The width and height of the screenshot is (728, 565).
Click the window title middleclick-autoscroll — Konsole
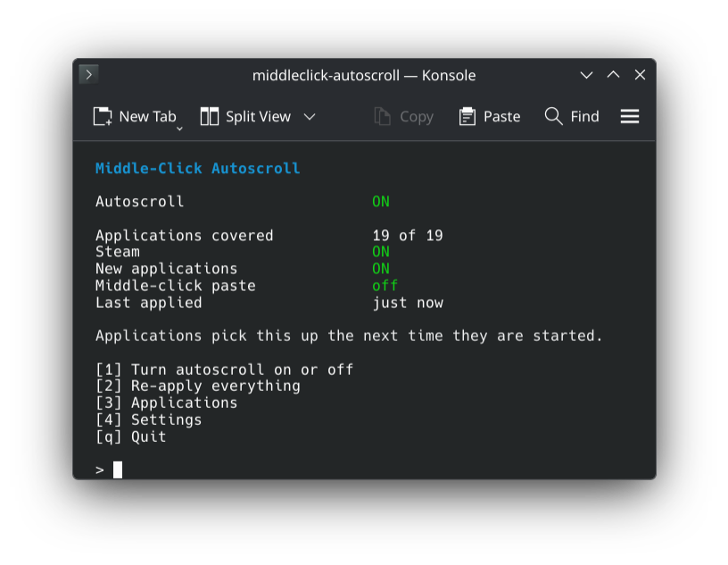pos(364,75)
